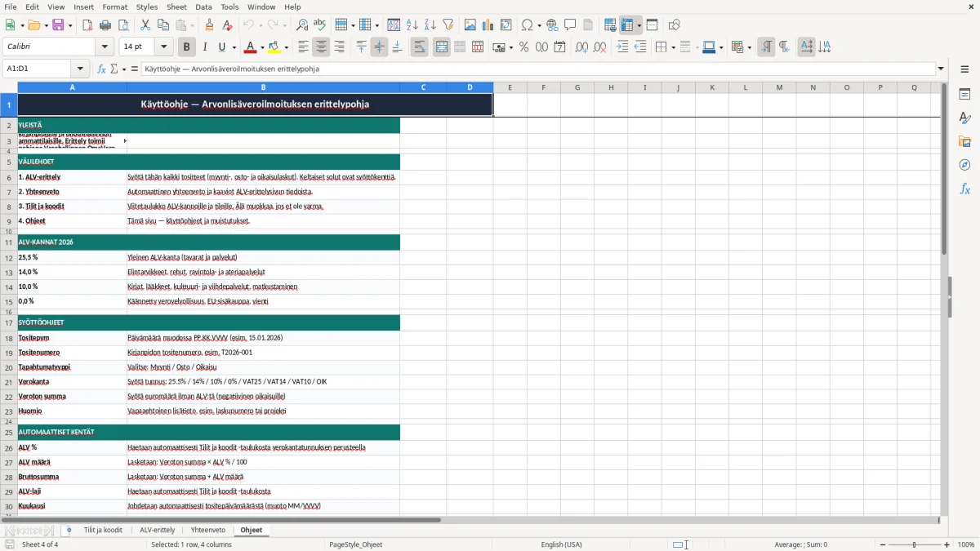Insert Hyperlink globe icon
This screenshot has height=551, width=980.
(x=552, y=25)
